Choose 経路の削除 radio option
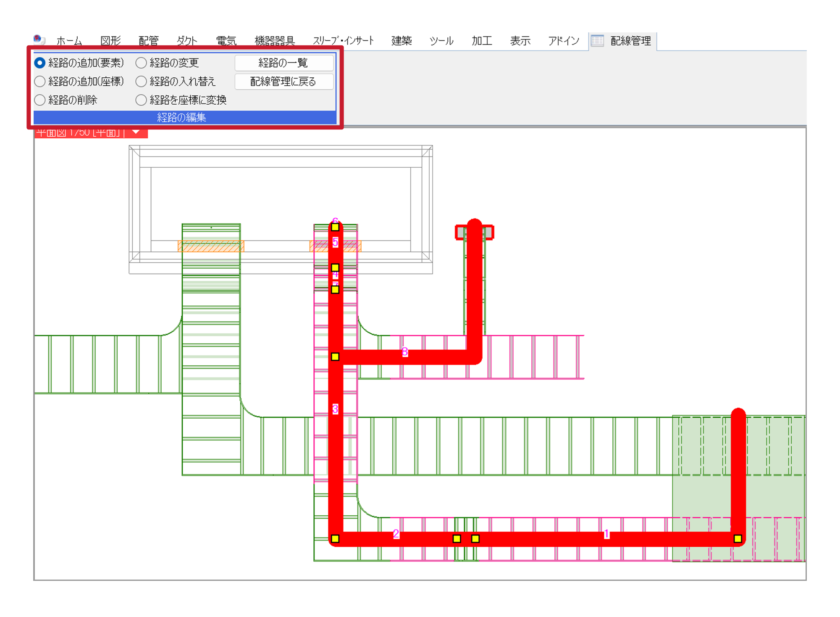Image resolution: width=840 pixels, height=617 pixels. point(40,100)
